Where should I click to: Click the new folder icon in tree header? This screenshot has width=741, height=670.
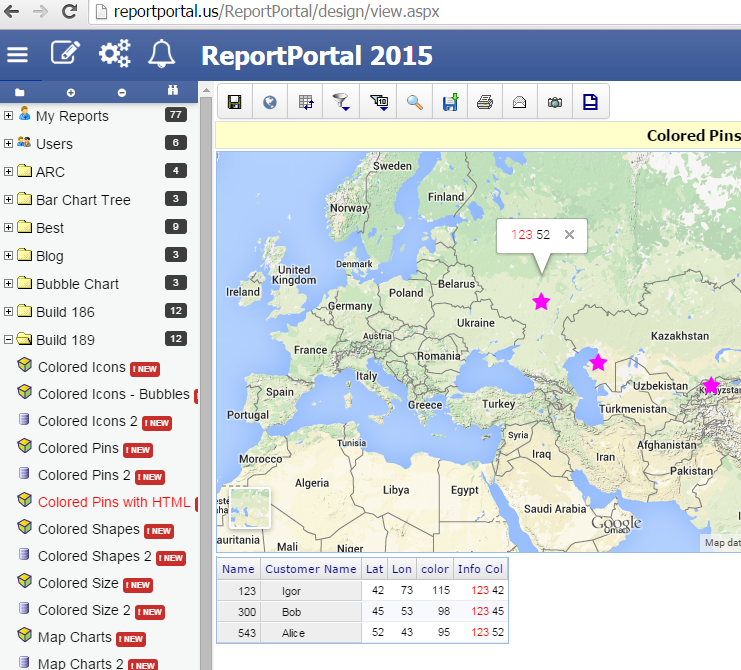click(19, 93)
